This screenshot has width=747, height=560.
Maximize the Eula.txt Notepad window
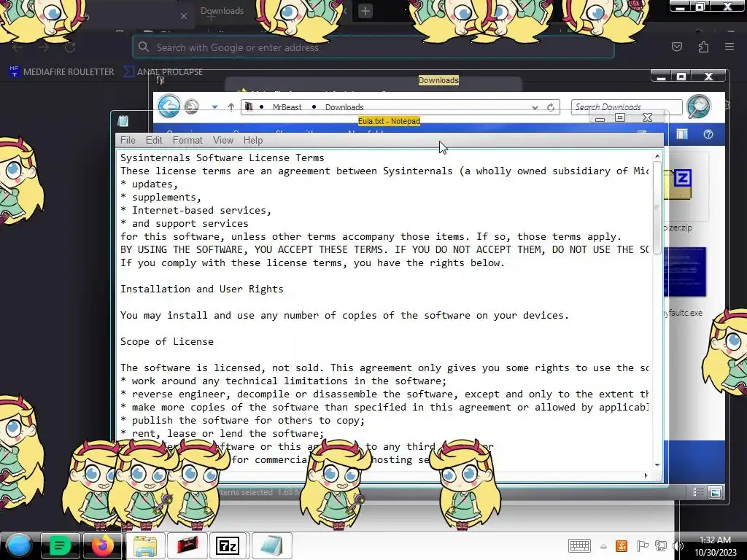point(620,117)
